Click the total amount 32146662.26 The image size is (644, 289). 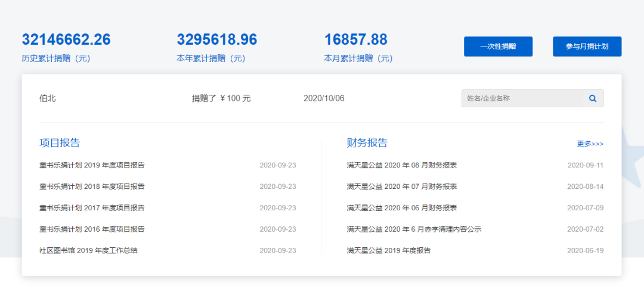[66, 39]
